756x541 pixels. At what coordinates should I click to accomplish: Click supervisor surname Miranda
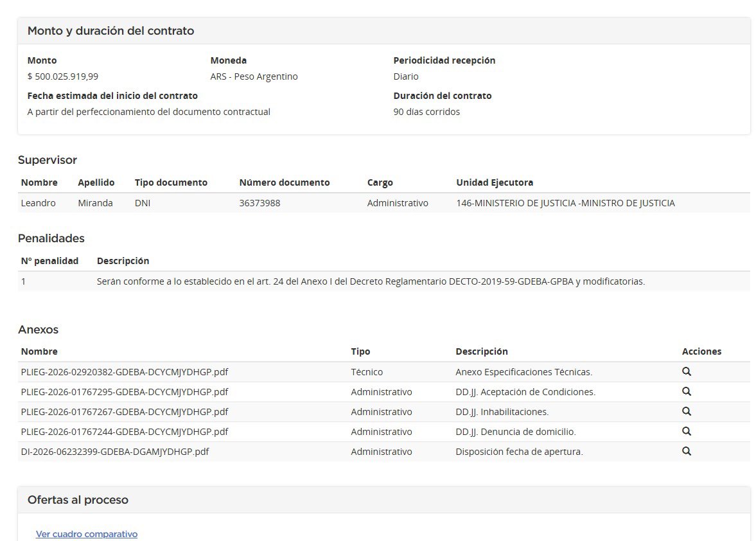[x=96, y=203]
